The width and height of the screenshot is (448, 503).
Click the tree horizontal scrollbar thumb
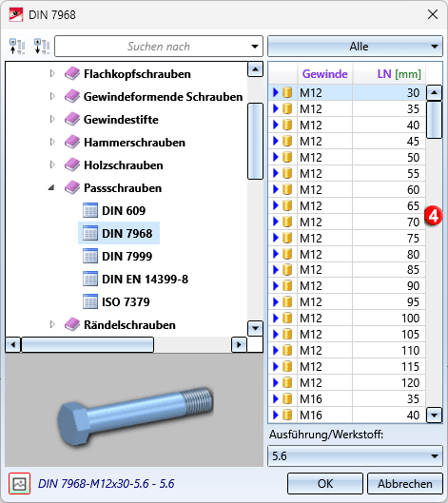coord(88,345)
